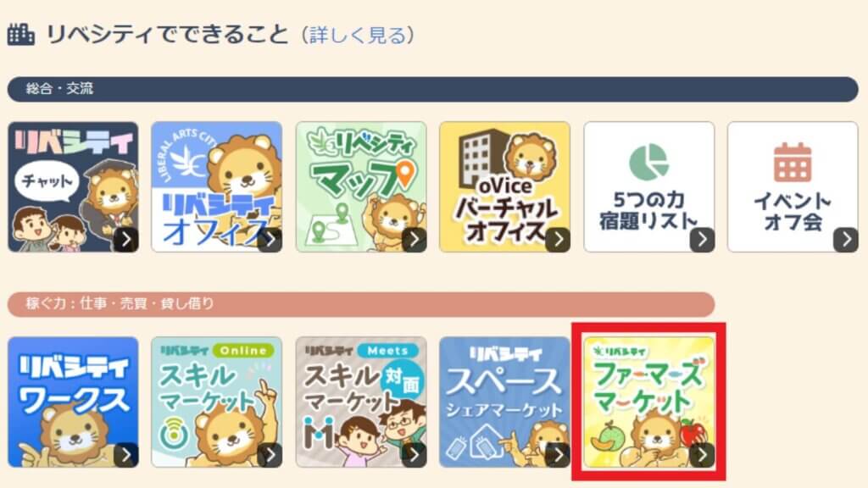Click the calendar icon for イベント オフ会
This screenshot has height=488, width=868.
(x=793, y=162)
